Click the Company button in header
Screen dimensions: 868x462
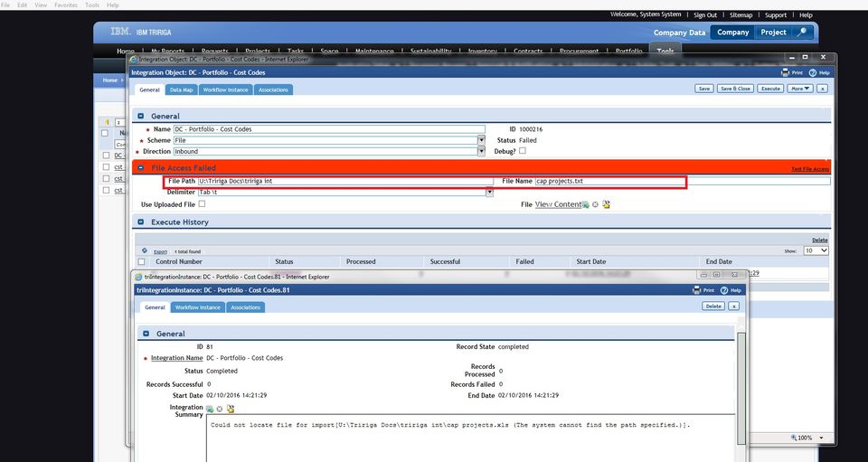[x=733, y=32]
